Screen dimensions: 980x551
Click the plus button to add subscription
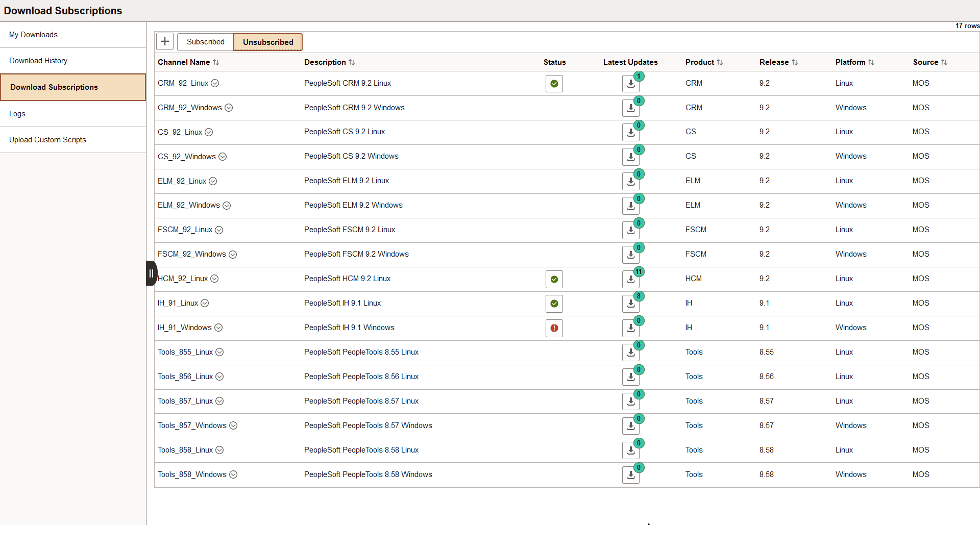coord(164,41)
